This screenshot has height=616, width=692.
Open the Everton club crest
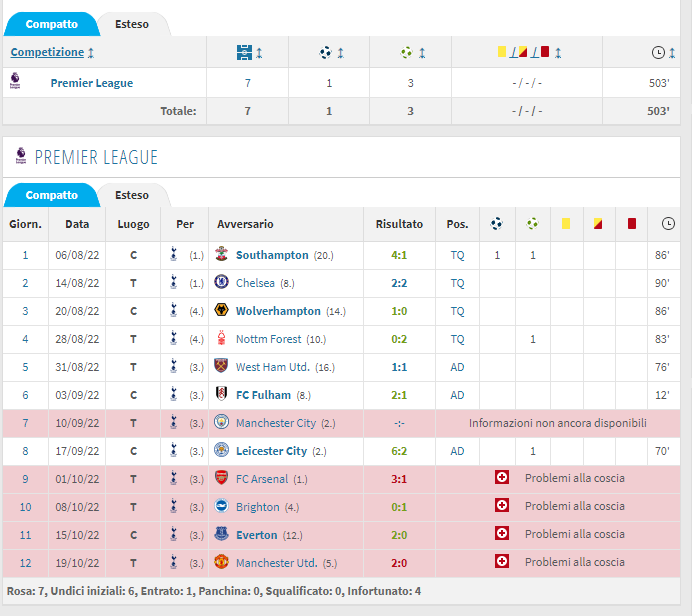(222, 534)
